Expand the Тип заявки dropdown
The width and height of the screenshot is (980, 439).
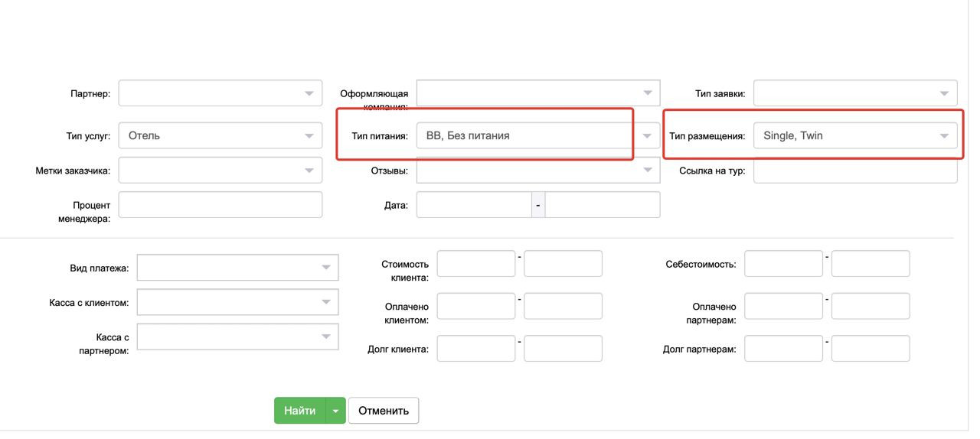(x=855, y=93)
